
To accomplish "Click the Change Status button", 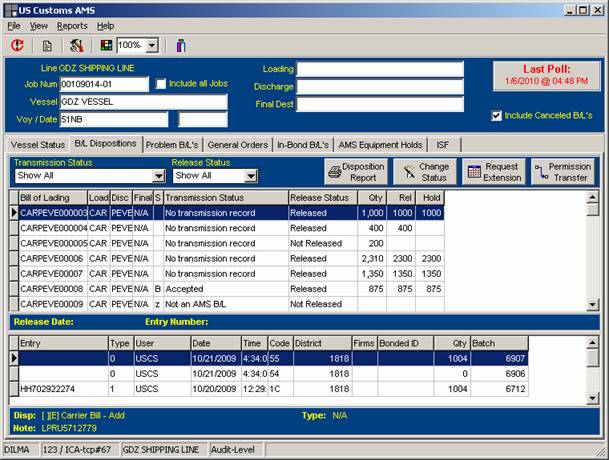I will pyautogui.click(x=425, y=171).
